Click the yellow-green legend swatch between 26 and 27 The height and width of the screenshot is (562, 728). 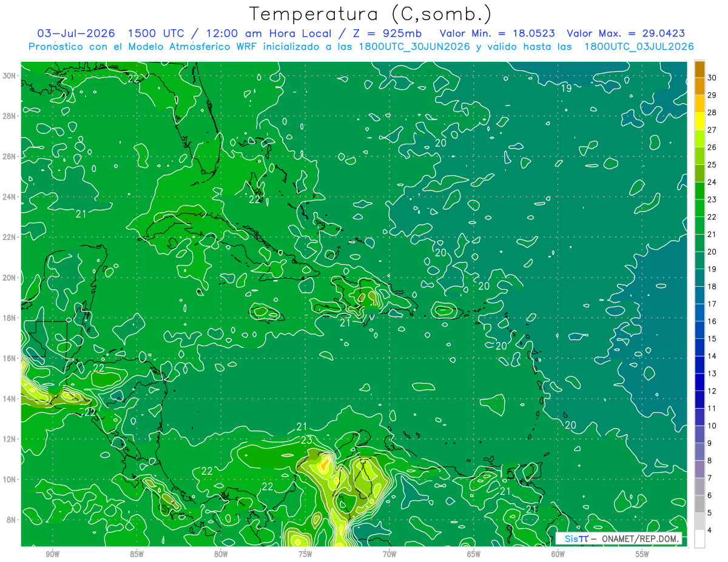pyautogui.click(x=699, y=138)
